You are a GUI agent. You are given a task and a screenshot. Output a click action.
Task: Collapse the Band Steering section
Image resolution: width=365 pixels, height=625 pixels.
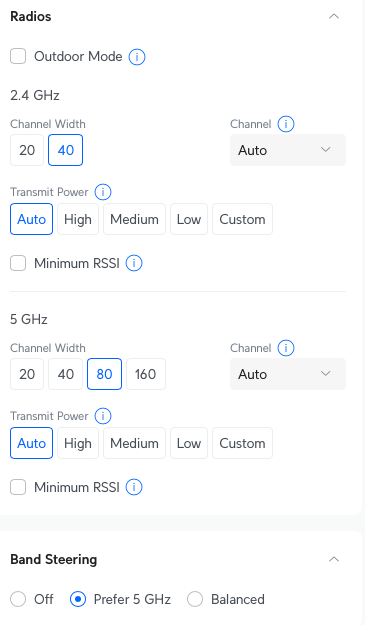click(x=334, y=559)
